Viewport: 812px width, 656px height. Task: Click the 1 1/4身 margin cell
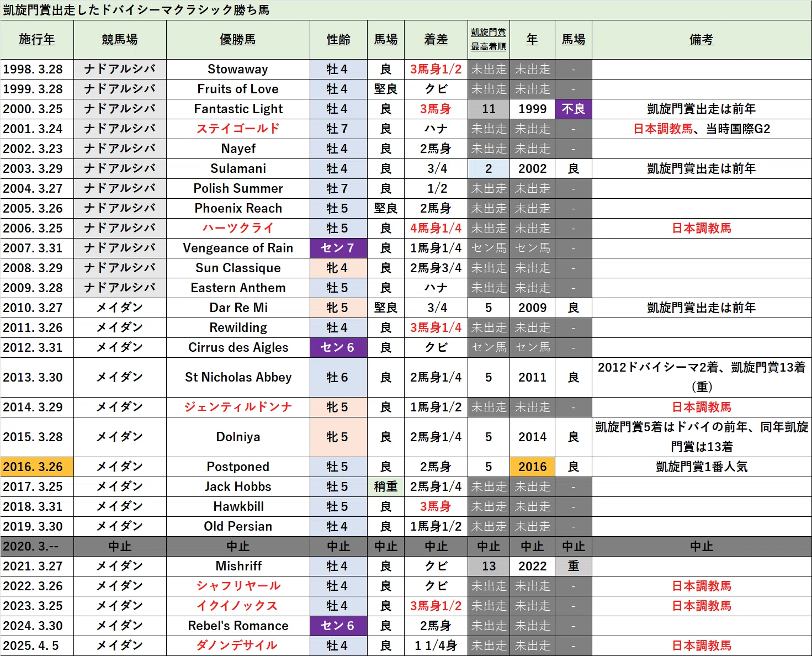pos(436,646)
